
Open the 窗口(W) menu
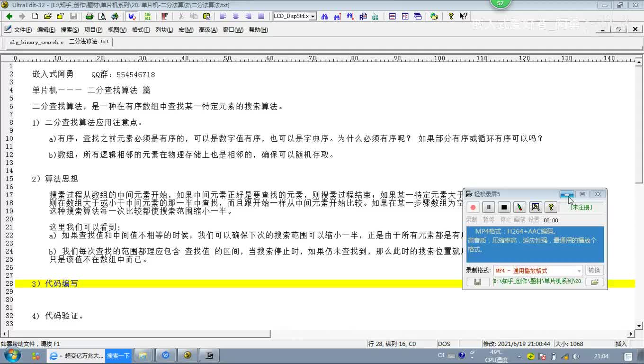(x=233, y=30)
